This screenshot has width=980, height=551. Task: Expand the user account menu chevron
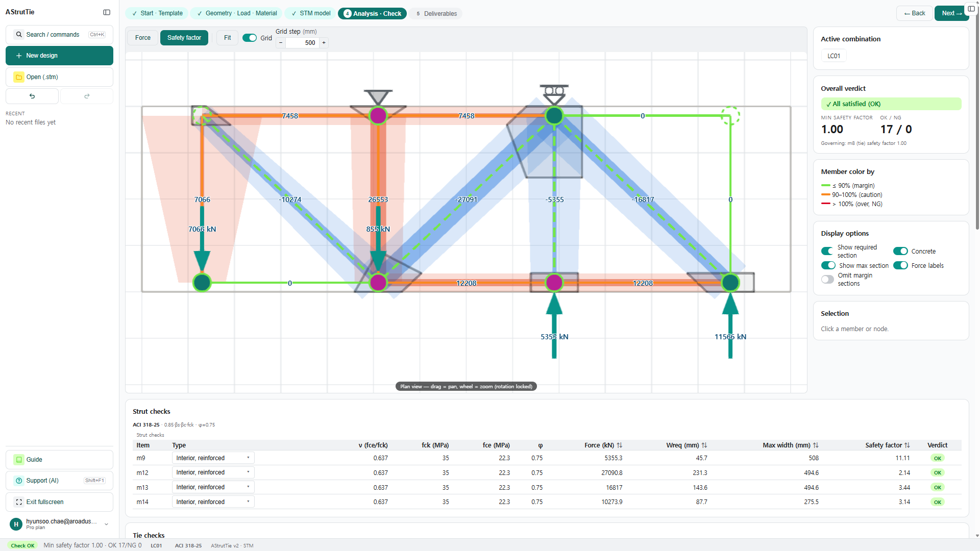106,524
